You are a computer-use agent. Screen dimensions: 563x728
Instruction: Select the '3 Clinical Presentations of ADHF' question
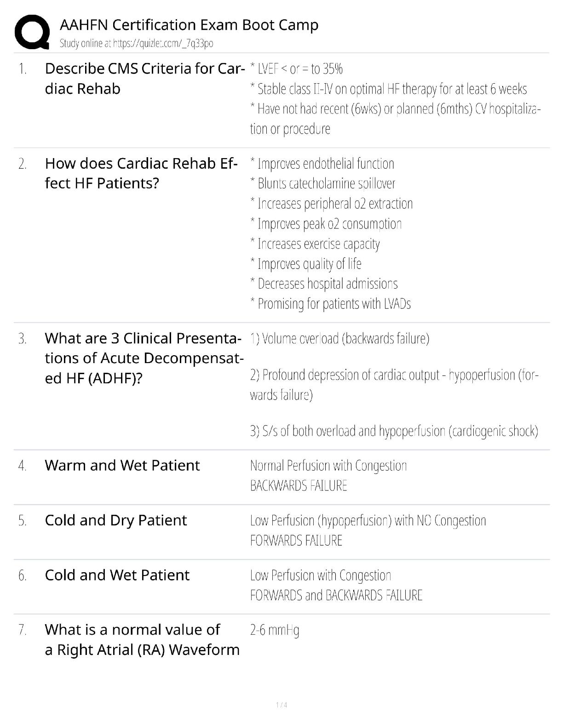[x=144, y=358]
